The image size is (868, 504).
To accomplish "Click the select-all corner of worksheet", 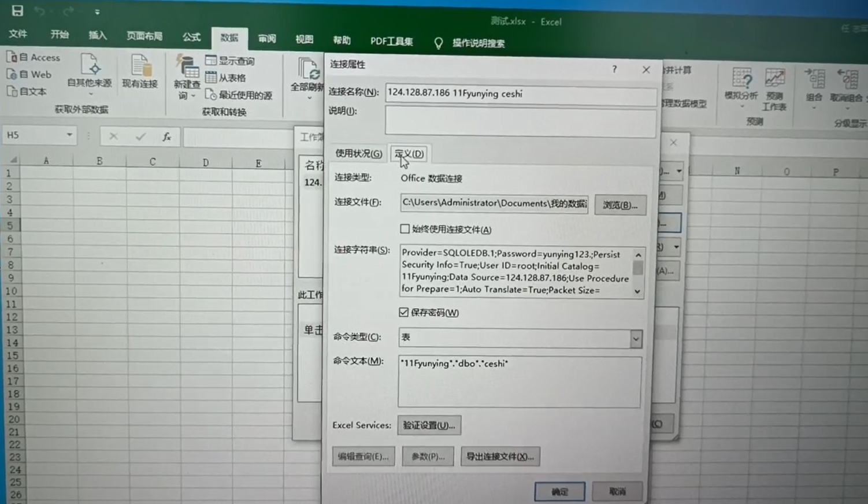I will 13,160.
